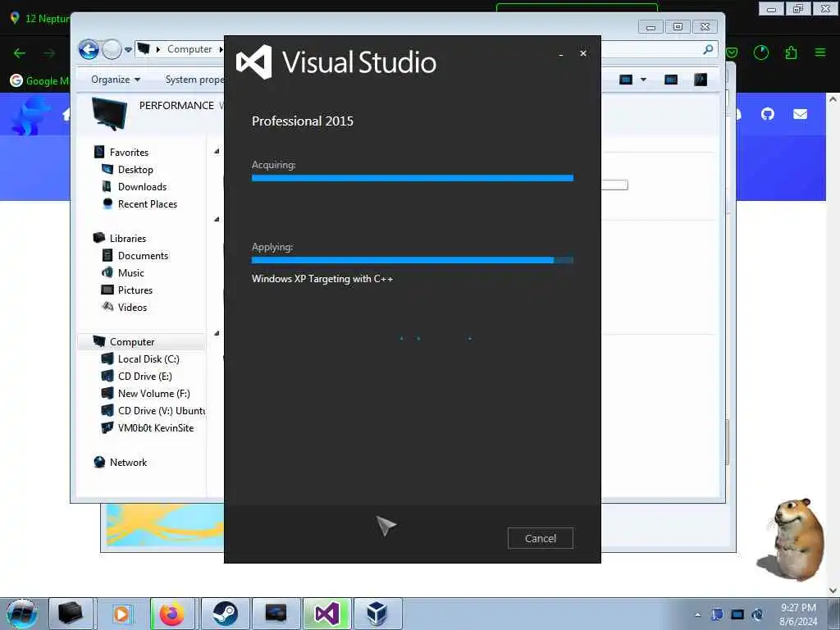Open the Organize menu in Explorer
Image resolution: width=840 pixels, height=630 pixels.
pos(116,80)
